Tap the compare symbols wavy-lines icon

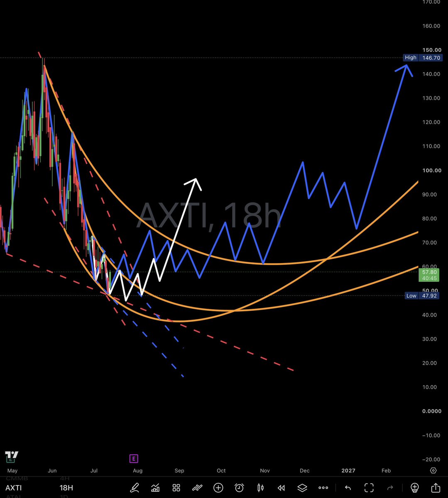click(197, 488)
